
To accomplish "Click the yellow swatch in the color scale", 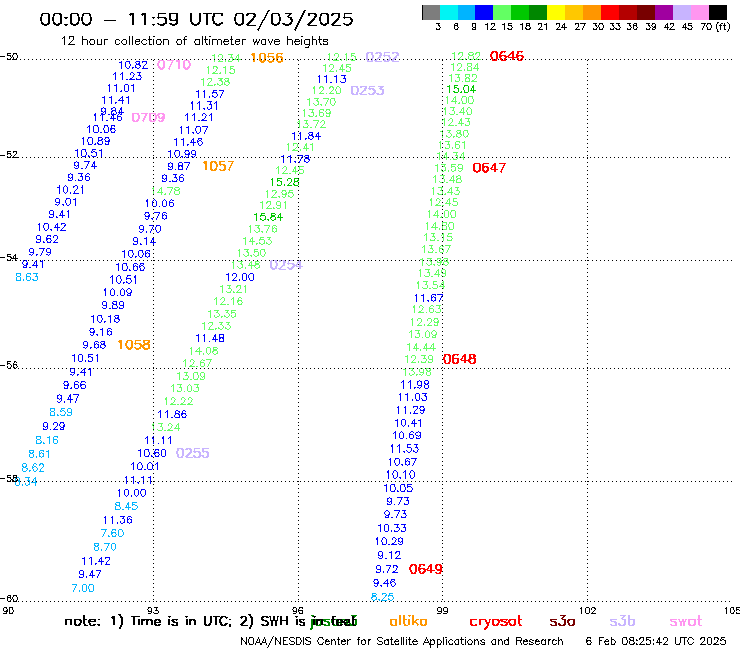I will pos(556,12).
